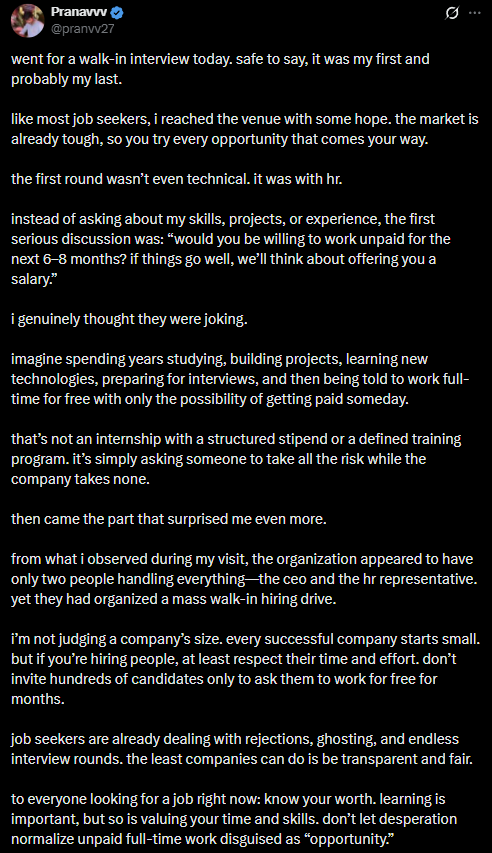Image resolution: width=492 pixels, height=853 pixels.
Task: Open Pranavvv's profile avatar picture
Action: (27, 21)
